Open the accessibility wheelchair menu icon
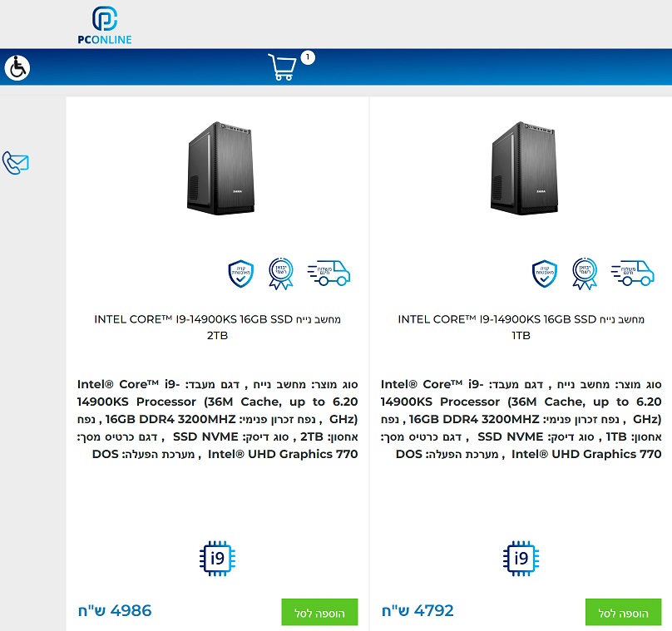This screenshot has width=672, height=631. [x=17, y=67]
